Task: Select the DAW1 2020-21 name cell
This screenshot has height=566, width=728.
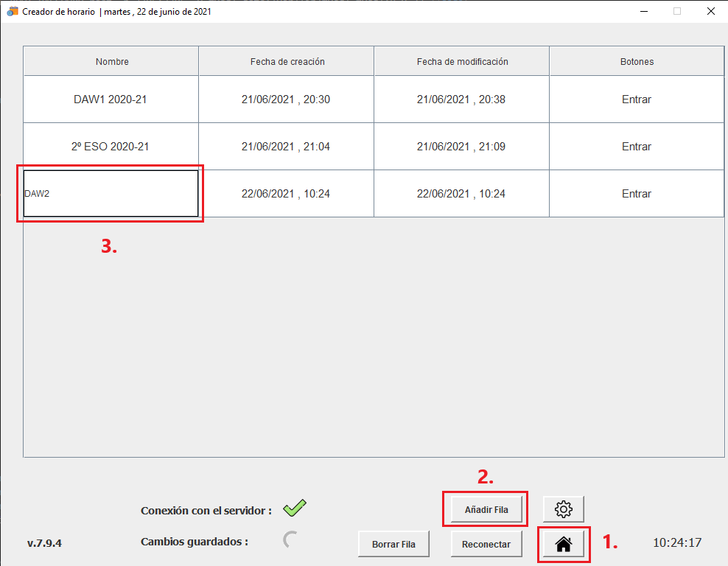Action: [111, 99]
